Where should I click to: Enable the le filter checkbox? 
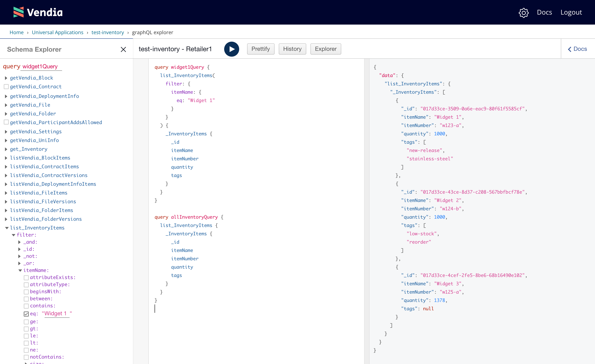(x=26, y=336)
